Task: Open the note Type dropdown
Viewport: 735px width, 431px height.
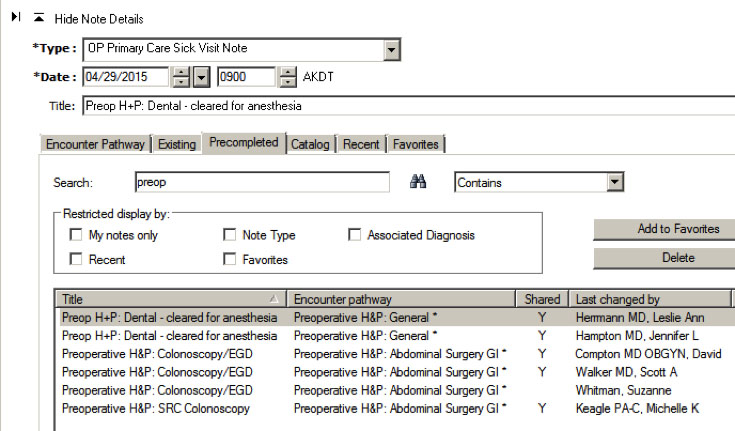Action: 392,50
